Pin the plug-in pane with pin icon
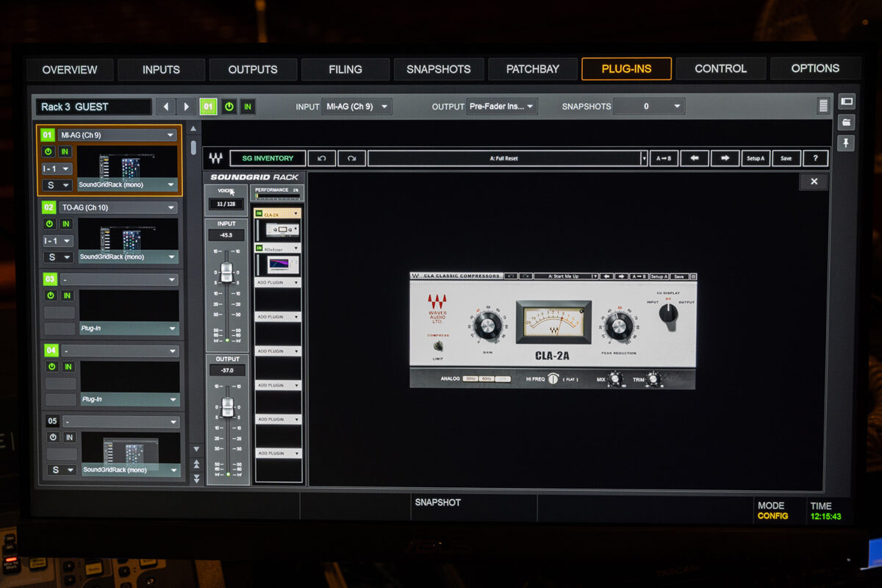The height and width of the screenshot is (588, 882). point(846,143)
